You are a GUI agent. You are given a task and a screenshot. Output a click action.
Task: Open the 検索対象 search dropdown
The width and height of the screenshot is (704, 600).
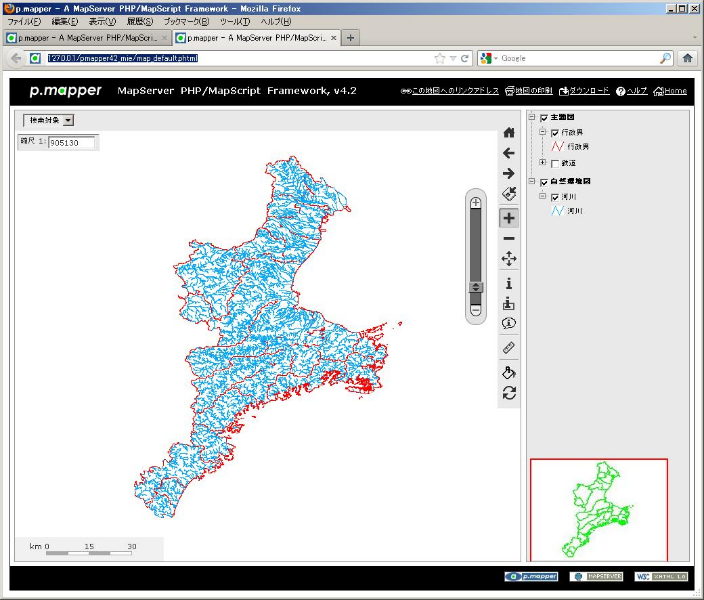tap(48, 120)
